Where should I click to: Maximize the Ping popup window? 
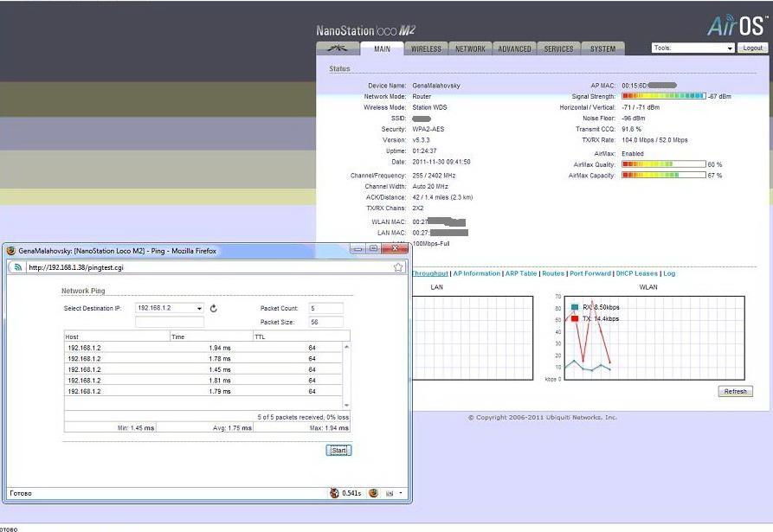click(x=374, y=249)
